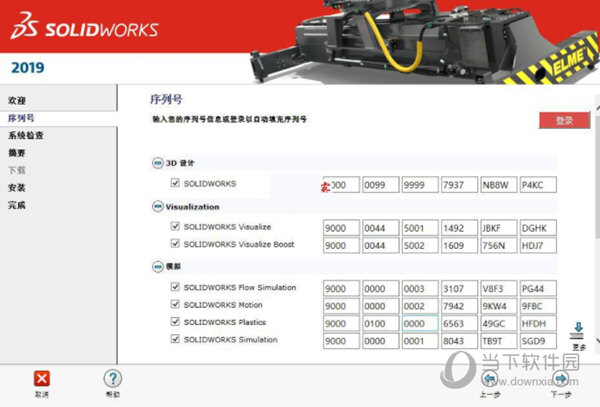Uncheck SOLIDWORKS Simulation checkbox
The height and width of the screenshot is (407, 600).
coord(175,339)
